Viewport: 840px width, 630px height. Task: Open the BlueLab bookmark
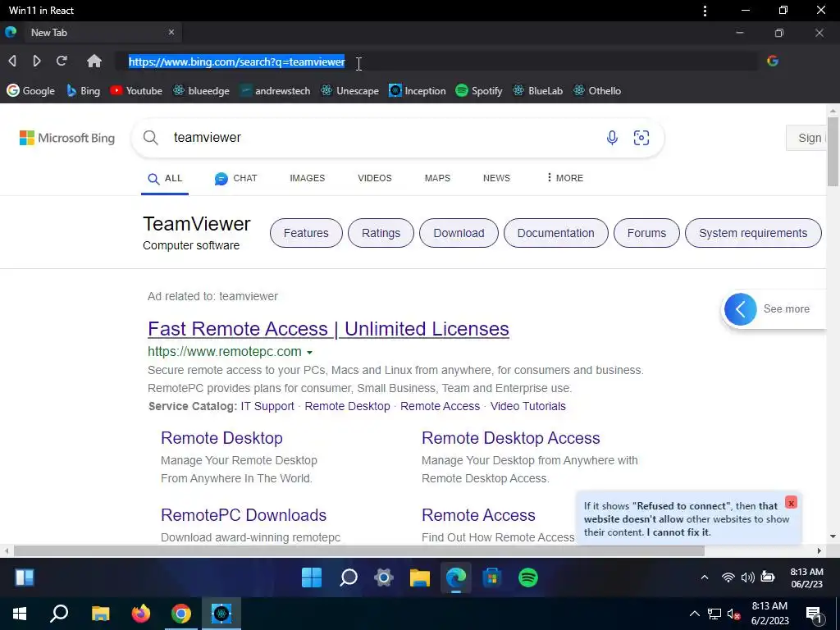(538, 90)
